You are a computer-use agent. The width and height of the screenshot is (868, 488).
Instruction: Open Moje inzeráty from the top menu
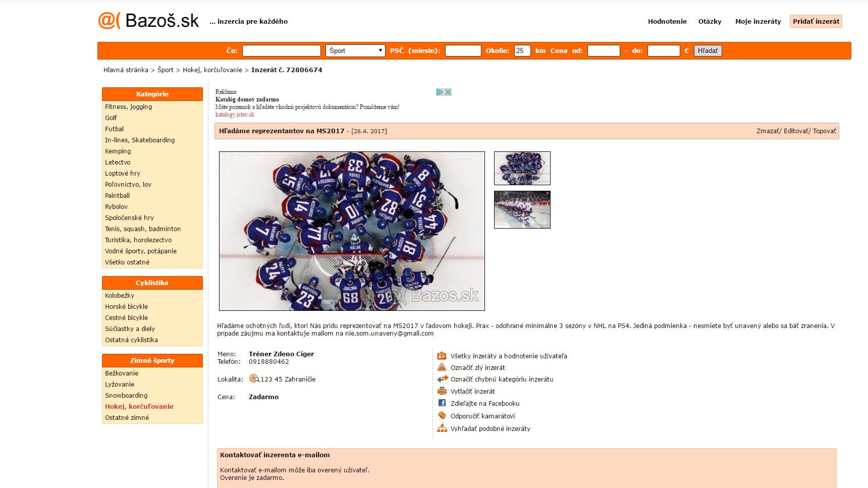(x=757, y=21)
